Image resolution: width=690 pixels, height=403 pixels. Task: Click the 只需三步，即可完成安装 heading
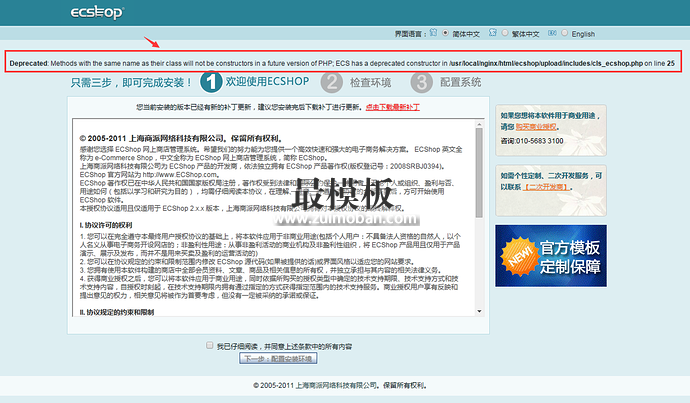(131, 83)
